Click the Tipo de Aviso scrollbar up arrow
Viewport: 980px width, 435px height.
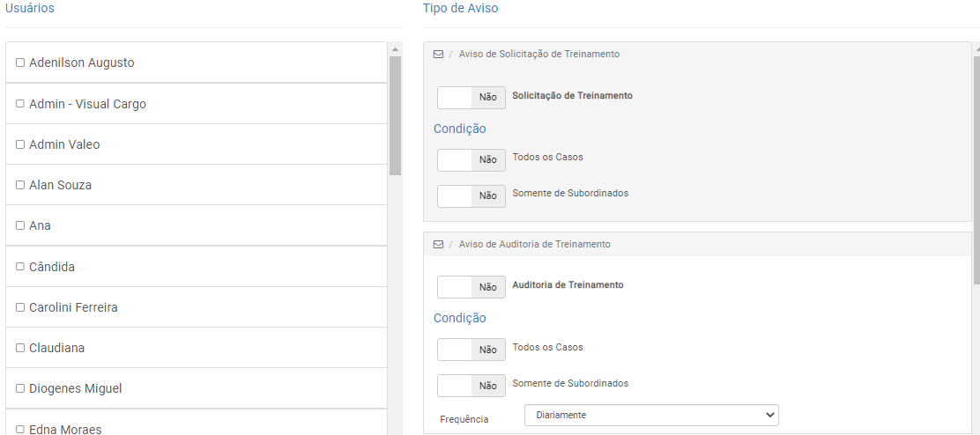click(x=976, y=48)
